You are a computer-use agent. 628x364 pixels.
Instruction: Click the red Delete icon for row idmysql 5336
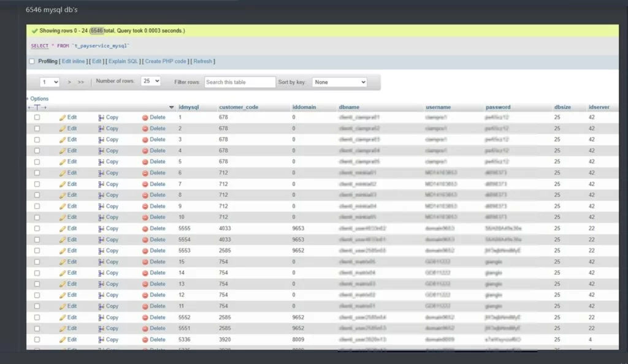click(145, 339)
